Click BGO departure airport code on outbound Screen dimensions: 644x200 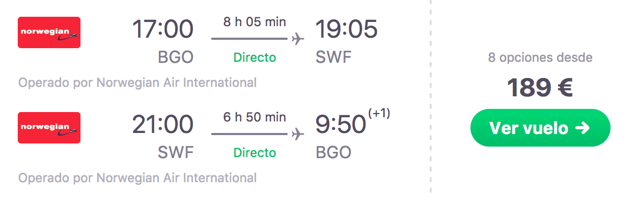176,58
